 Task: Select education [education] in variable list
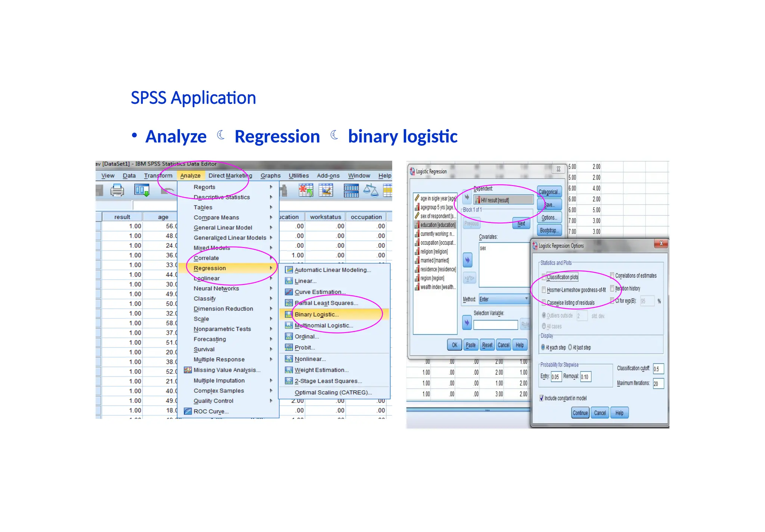(x=436, y=225)
